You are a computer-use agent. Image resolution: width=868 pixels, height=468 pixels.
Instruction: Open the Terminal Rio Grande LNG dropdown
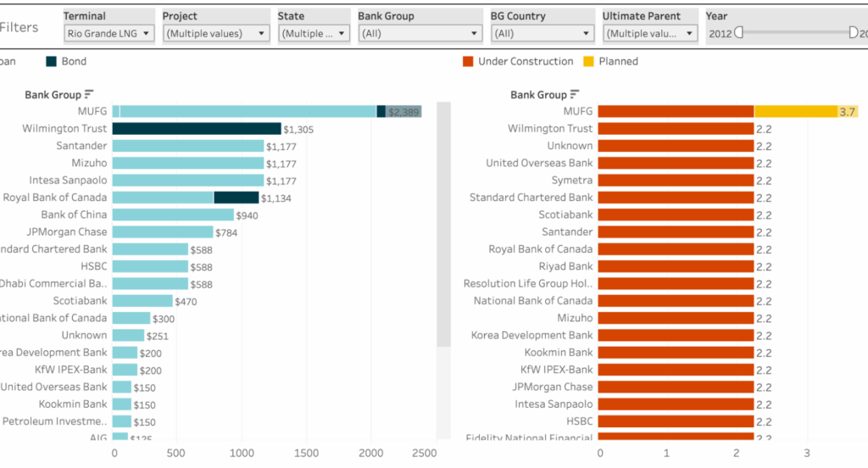[108, 34]
